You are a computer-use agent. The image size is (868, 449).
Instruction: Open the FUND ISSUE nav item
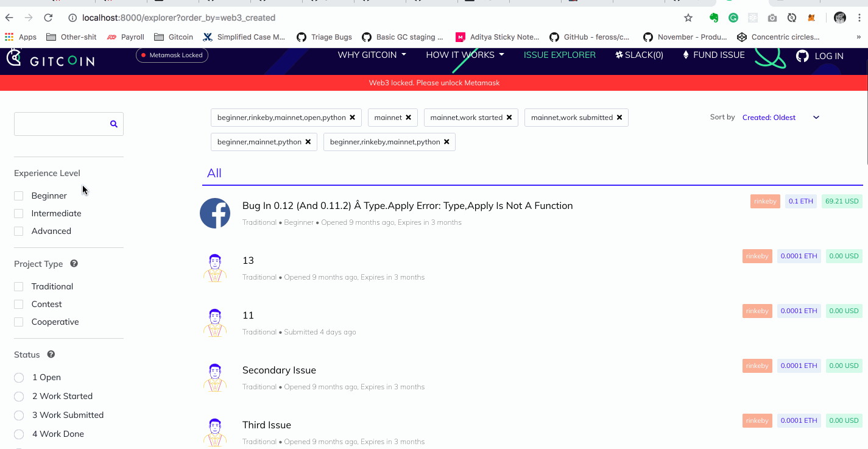point(713,55)
